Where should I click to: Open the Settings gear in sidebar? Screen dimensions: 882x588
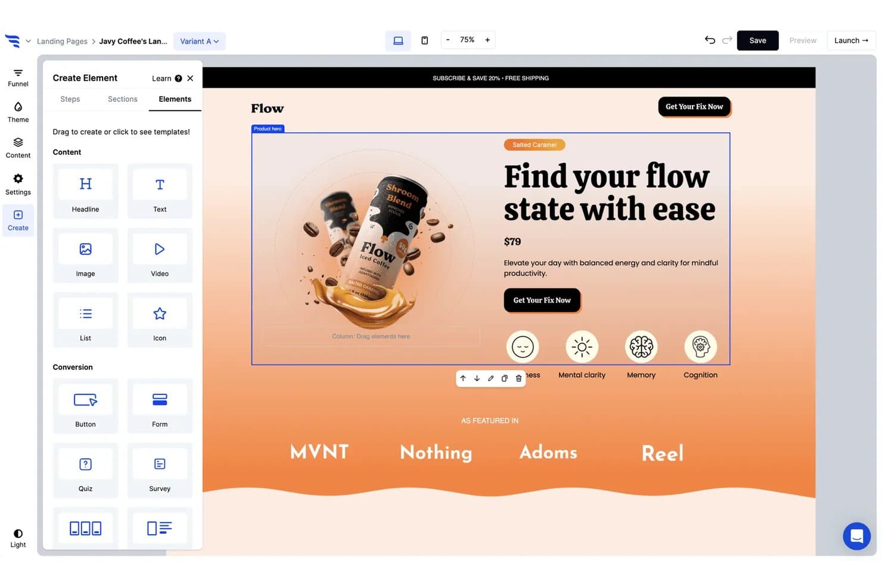(x=18, y=185)
